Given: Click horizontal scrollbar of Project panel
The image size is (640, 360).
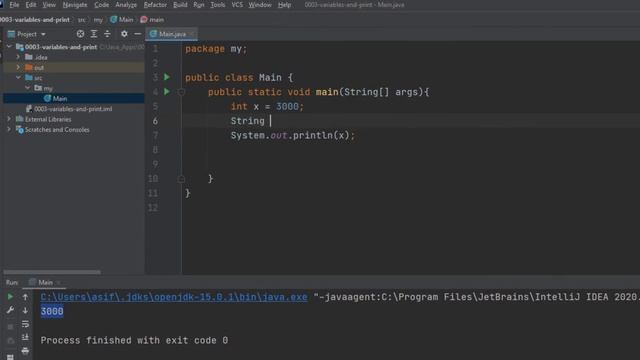Looking at the screenshot, I should click(52, 272).
